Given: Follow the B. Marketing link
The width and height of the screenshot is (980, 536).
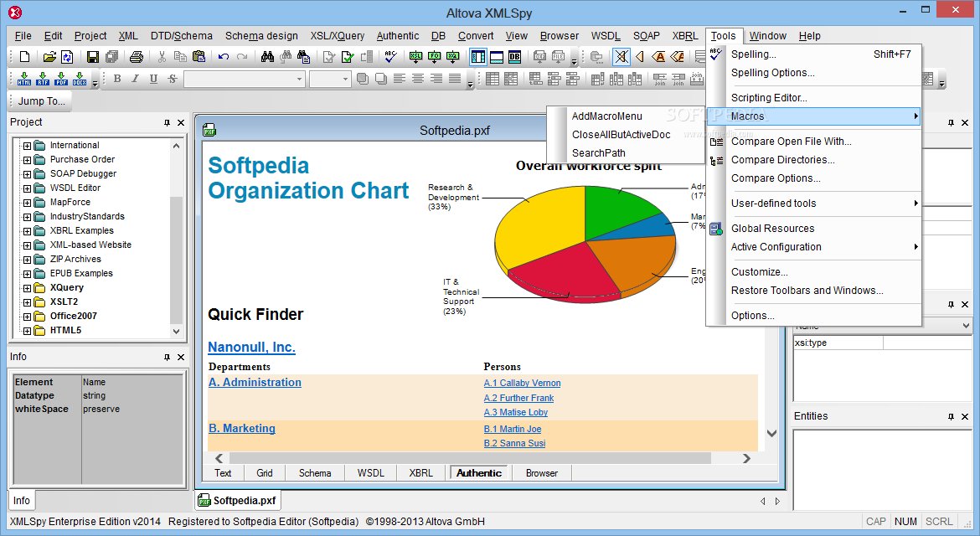Looking at the screenshot, I should pyautogui.click(x=242, y=429).
